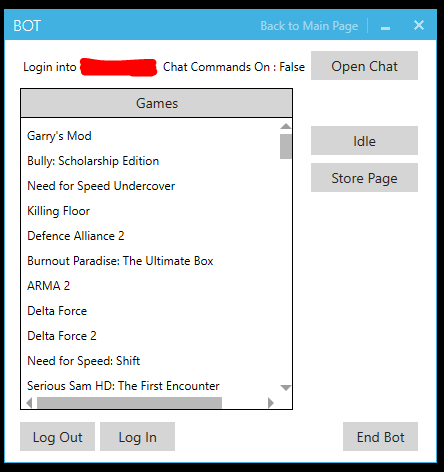The image size is (444, 472).
Task: Start idling with the Idle button
Action: (x=364, y=141)
